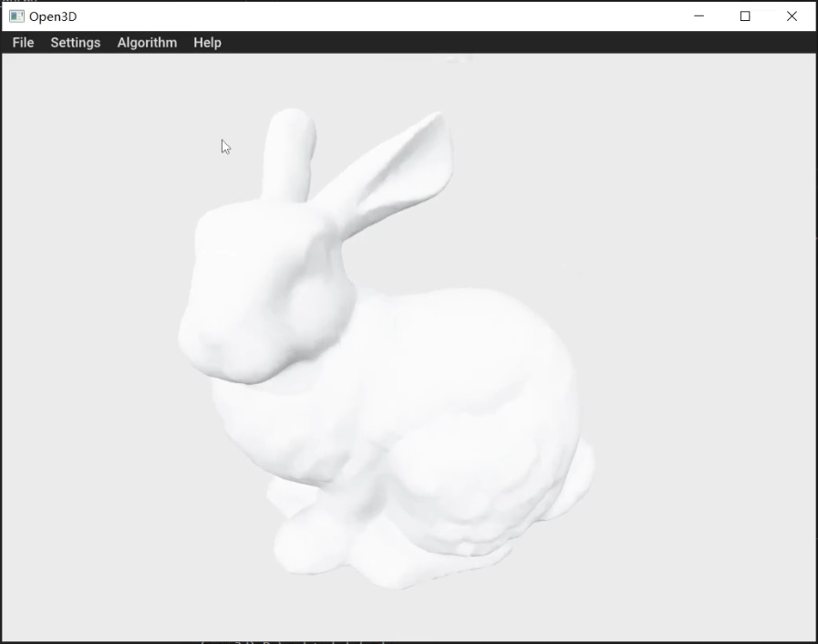Click the Open3D app icon in title bar
This screenshot has width=818, height=644.
tap(16, 16)
